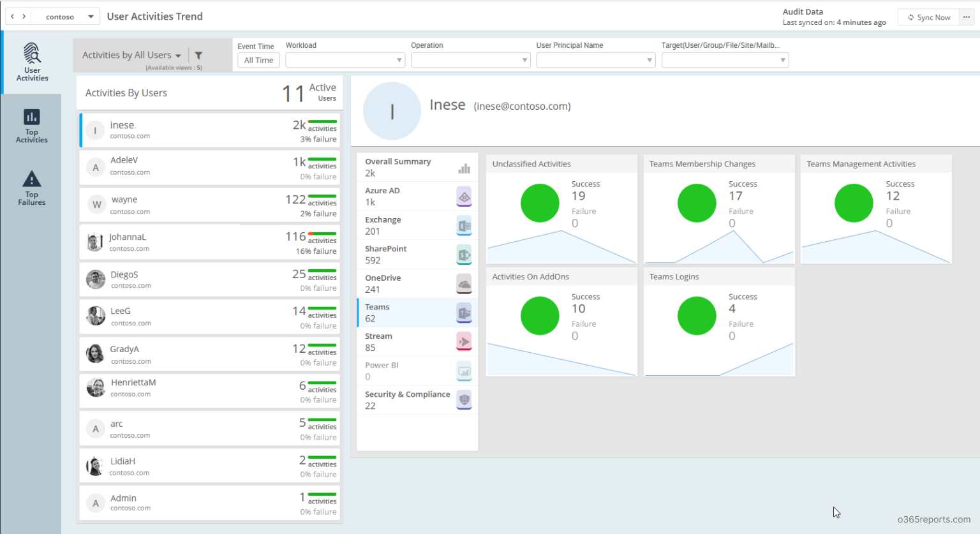The width and height of the screenshot is (980, 534).
Task: Expand Activities by All Users view selector
Action: click(131, 56)
